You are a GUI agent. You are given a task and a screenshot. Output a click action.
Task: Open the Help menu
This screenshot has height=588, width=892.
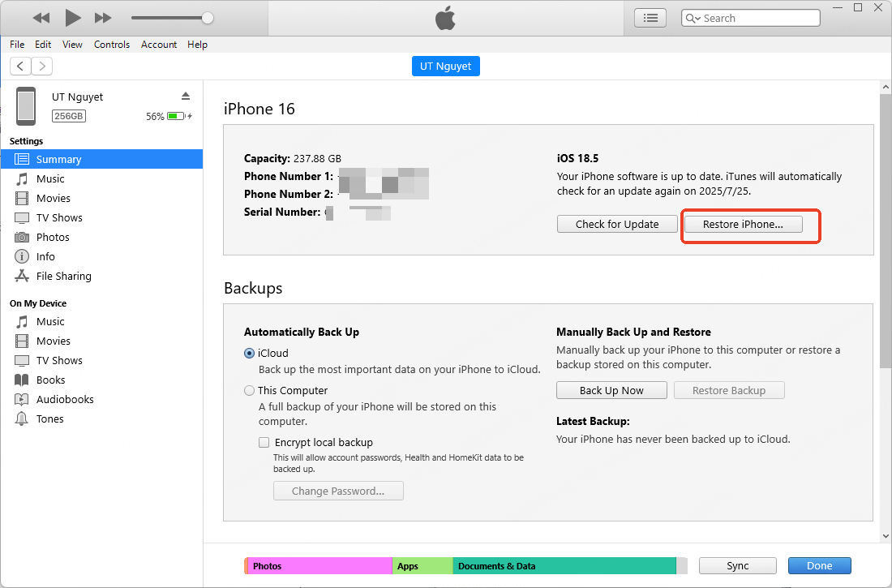pyautogui.click(x=197, y=45)
